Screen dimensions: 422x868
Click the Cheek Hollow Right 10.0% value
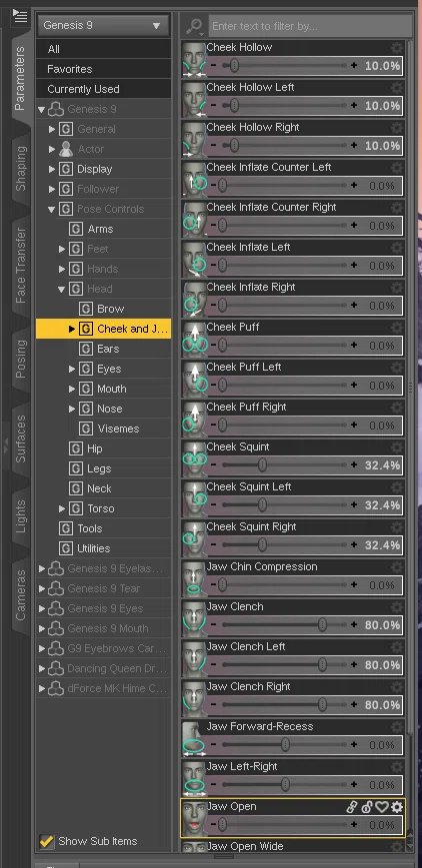[x=382, y=146]
